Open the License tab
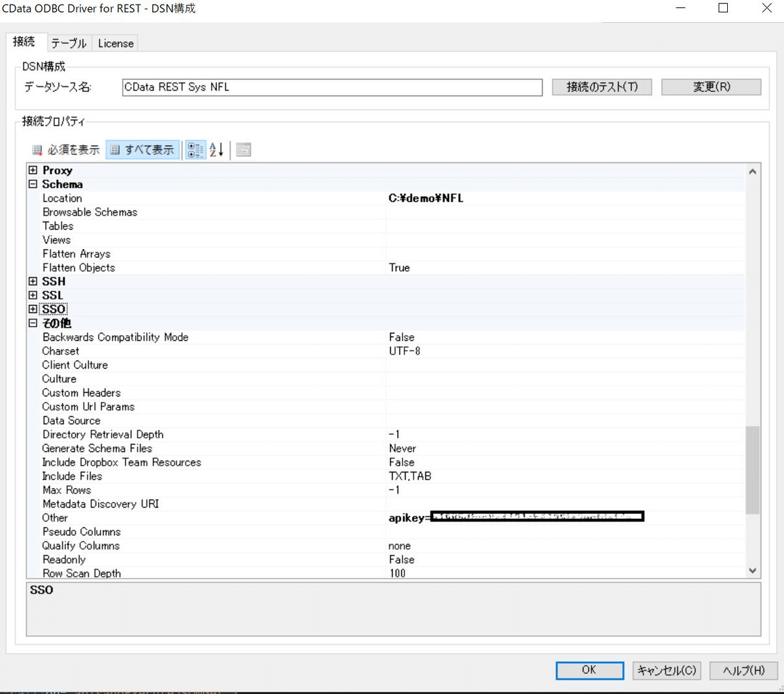Image resolution: width=784 pixels, height=694 pixels. pos(116,43)
